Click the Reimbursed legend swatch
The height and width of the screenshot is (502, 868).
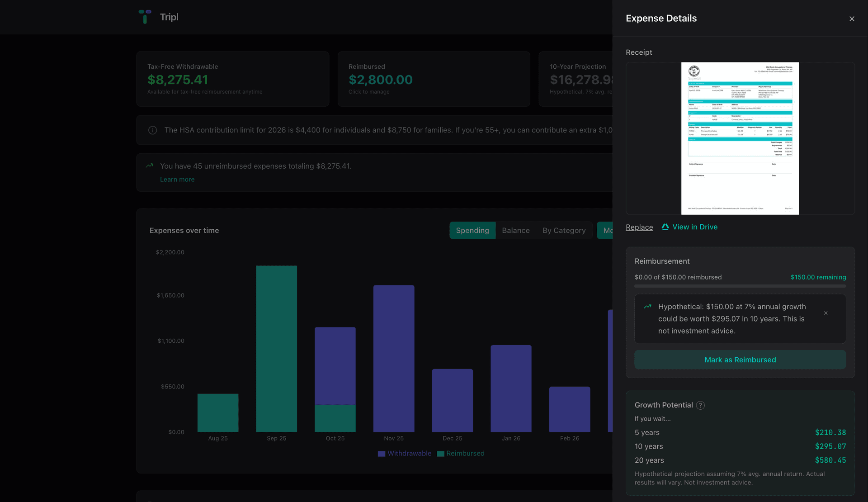pos(440,454)
